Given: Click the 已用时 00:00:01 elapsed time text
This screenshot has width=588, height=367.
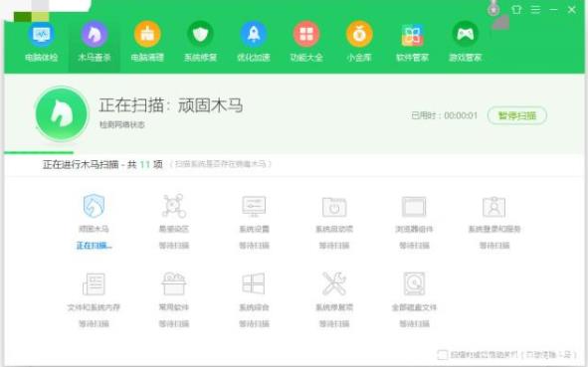Looking at the screenshot, I should click(x=444, y=115).
